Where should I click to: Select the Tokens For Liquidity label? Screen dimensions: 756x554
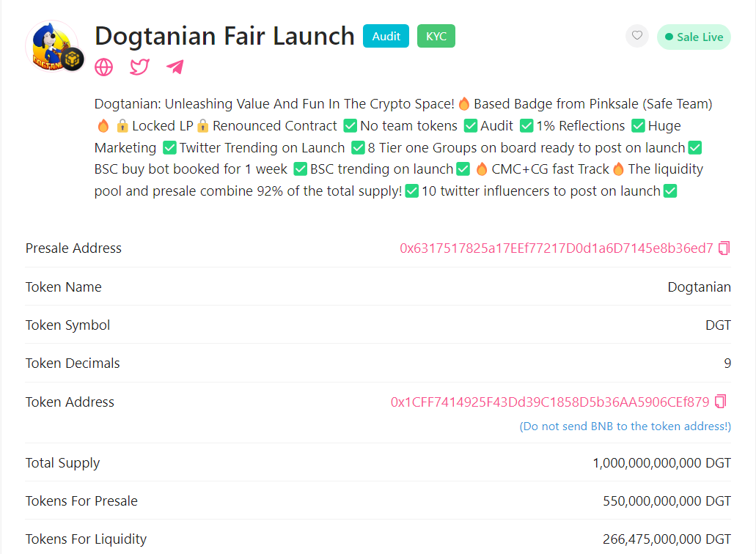pos(86,539)
